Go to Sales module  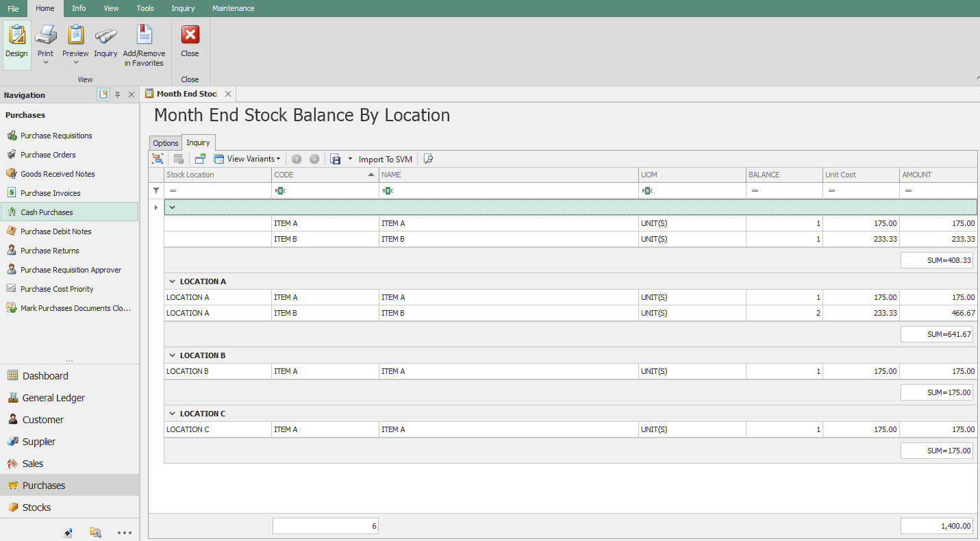69,464
